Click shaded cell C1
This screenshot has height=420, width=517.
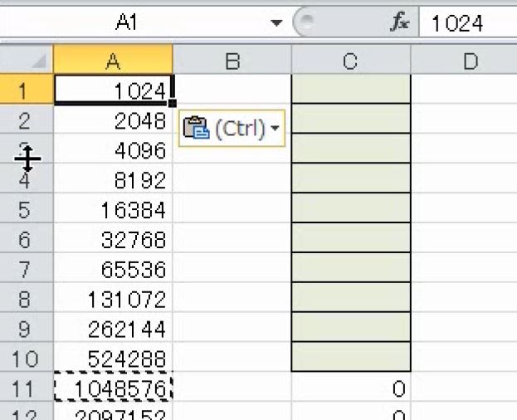click(351, 90)
